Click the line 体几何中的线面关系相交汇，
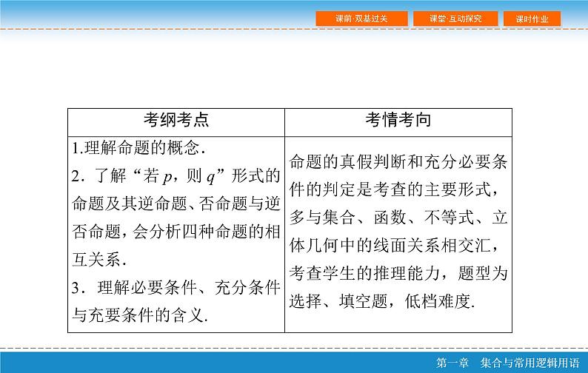Image resolution: width=588 pixels, height=373 pixels. pyautogui.click(x=394, y=246)
